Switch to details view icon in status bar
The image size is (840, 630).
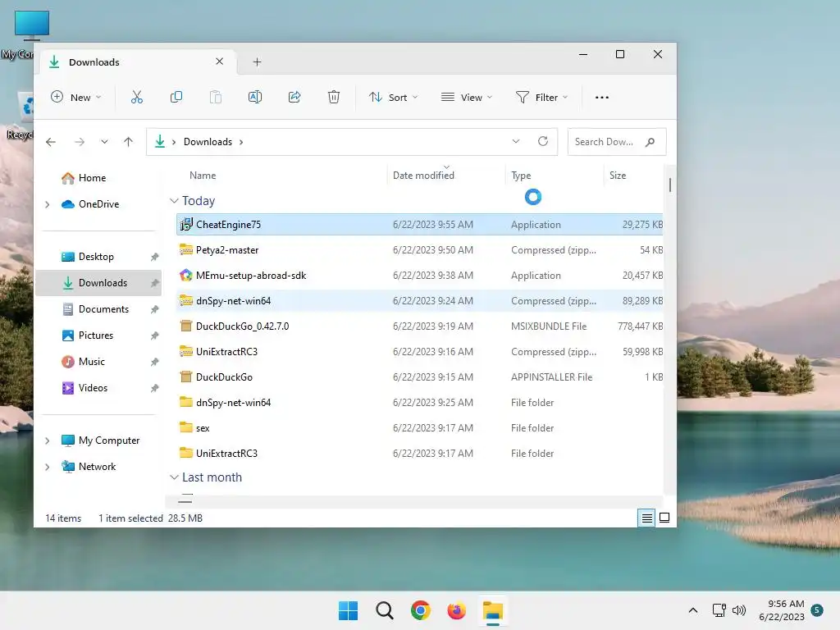pos(646,518)
